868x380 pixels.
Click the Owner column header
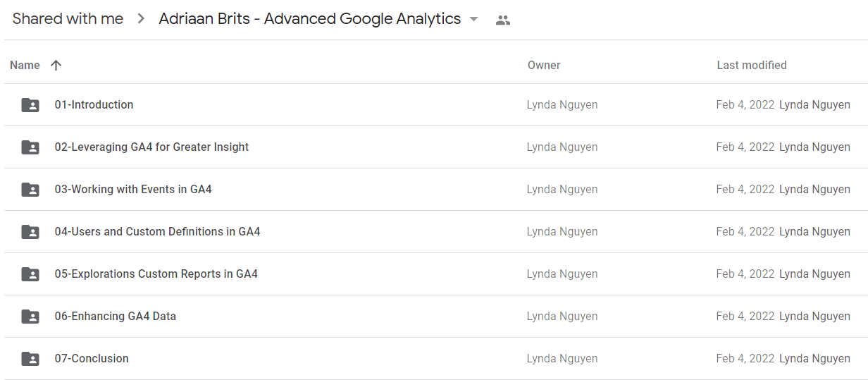tap(544, 65)
